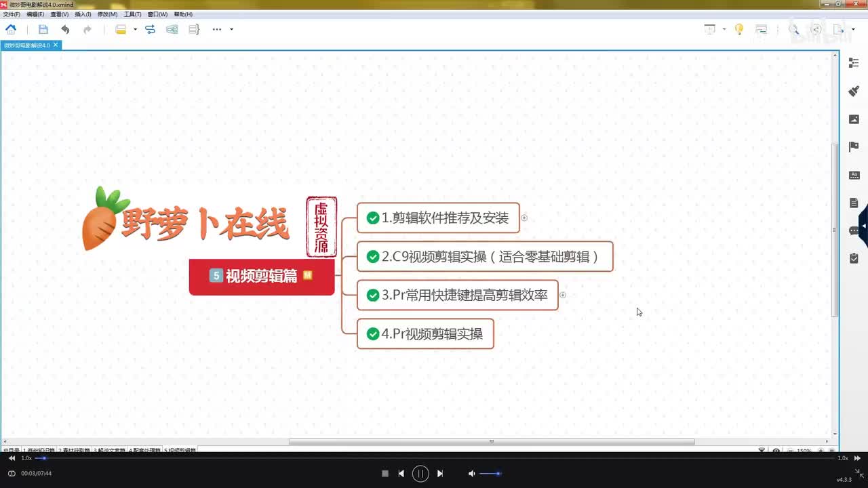The width and height of the screenshot is (868, 488).
Task: Open the 查看(V) menu
Action: 60,14
